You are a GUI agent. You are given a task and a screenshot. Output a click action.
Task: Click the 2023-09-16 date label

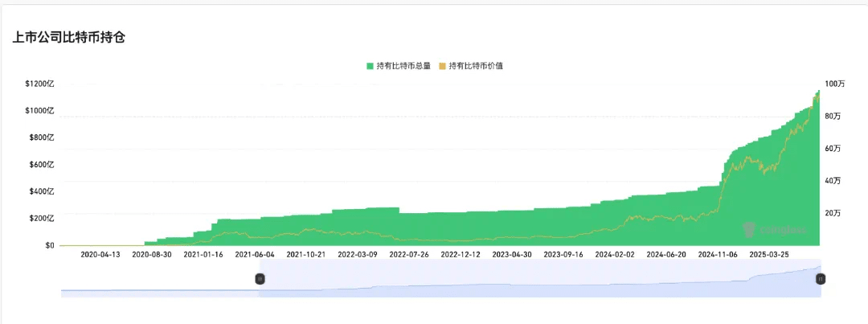pos(563,254)
